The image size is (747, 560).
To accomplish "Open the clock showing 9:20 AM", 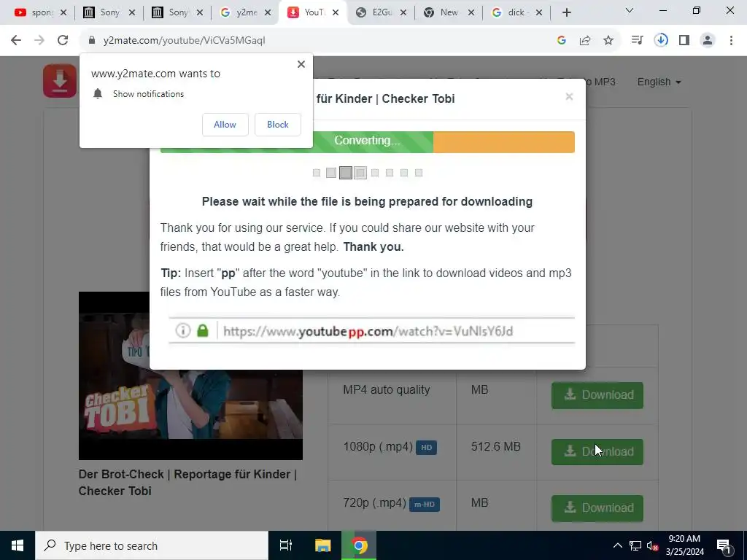I will point(684,545).
